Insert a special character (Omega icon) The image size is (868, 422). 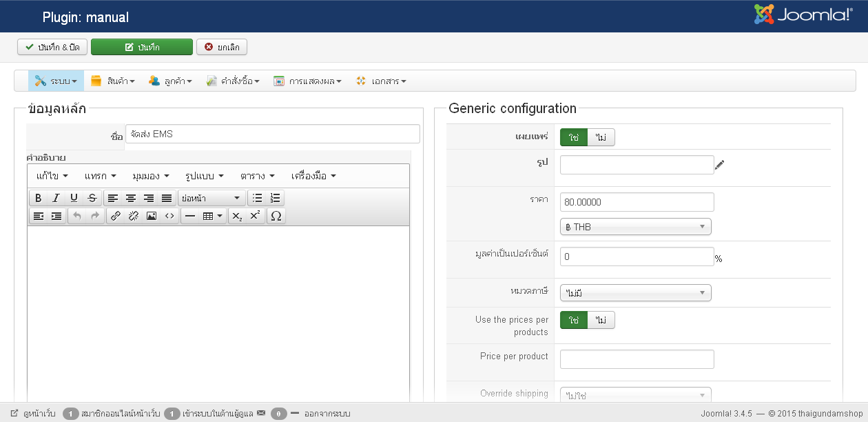point(276,216)
